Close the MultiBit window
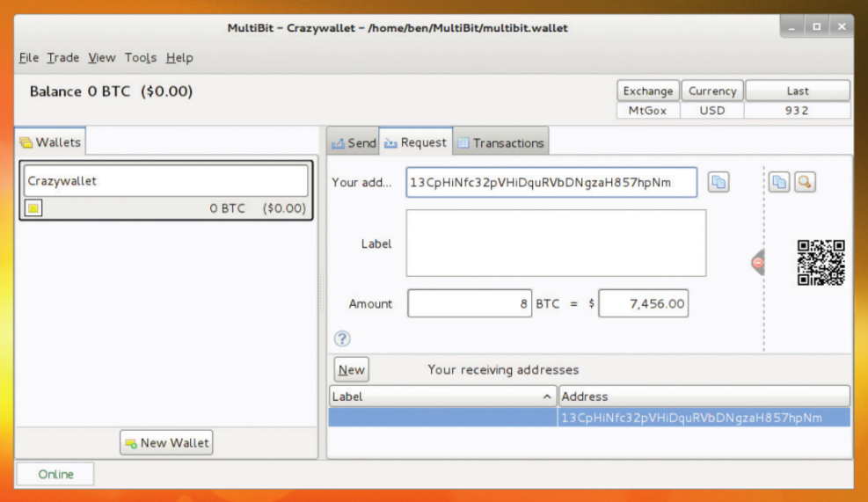 pyautogui.click(x=842, y=26)
